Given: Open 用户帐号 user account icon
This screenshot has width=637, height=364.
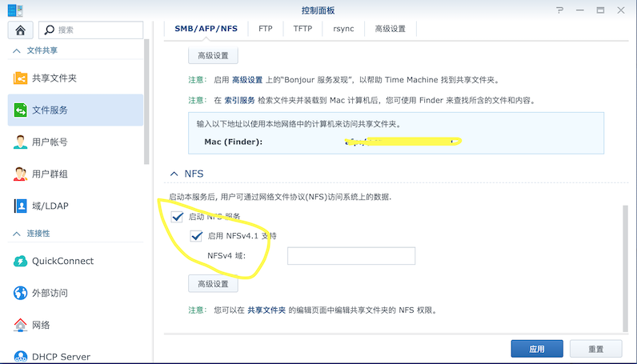Looking at the screenshot, I should coord(20,142).
